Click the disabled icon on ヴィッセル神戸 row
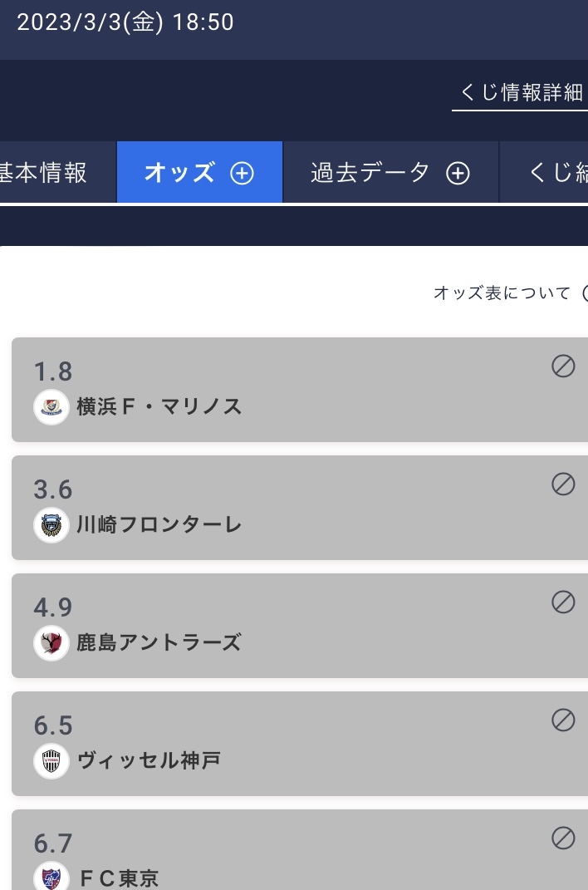The height and width of the screenshot is (890, 588). click(563, 720)
